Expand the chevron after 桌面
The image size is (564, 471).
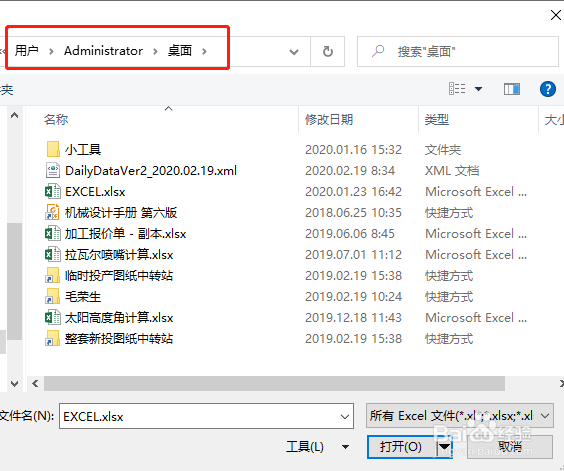coord(204,51)
